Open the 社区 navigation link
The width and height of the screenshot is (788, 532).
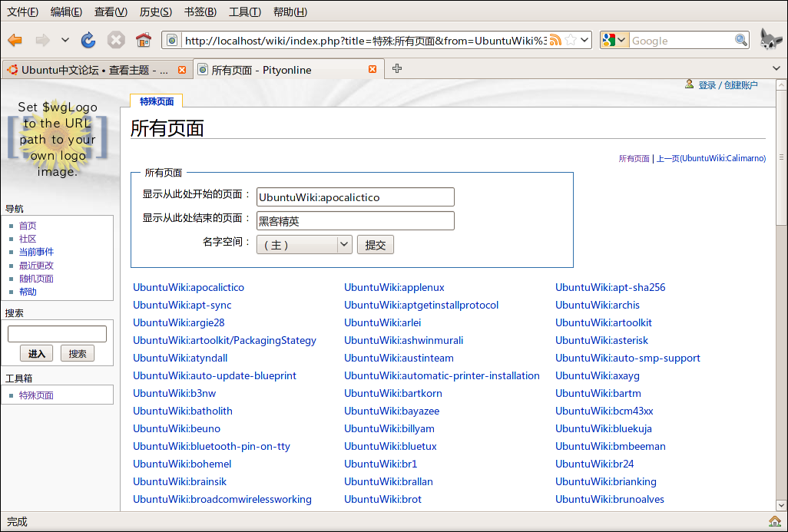(x=28, y=239)
